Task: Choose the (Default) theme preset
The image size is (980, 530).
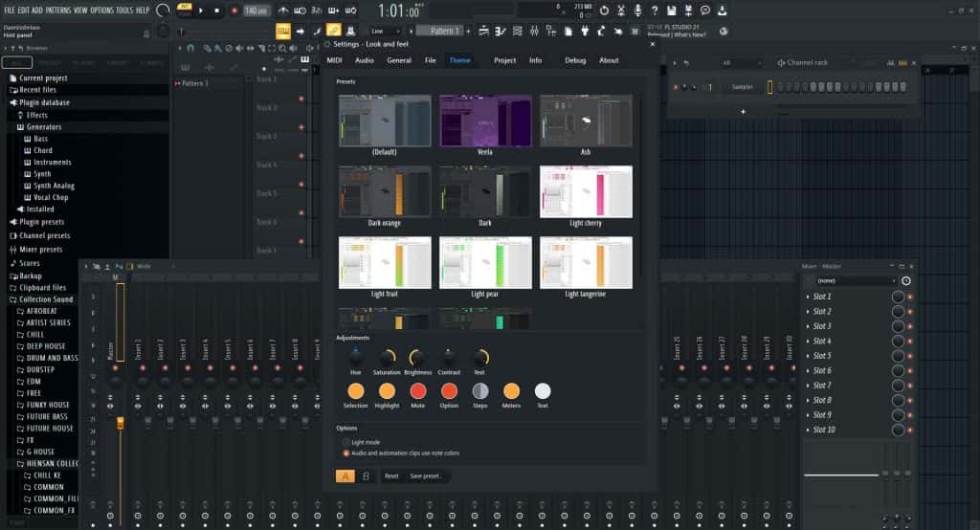Action: (x=385, y=121)
